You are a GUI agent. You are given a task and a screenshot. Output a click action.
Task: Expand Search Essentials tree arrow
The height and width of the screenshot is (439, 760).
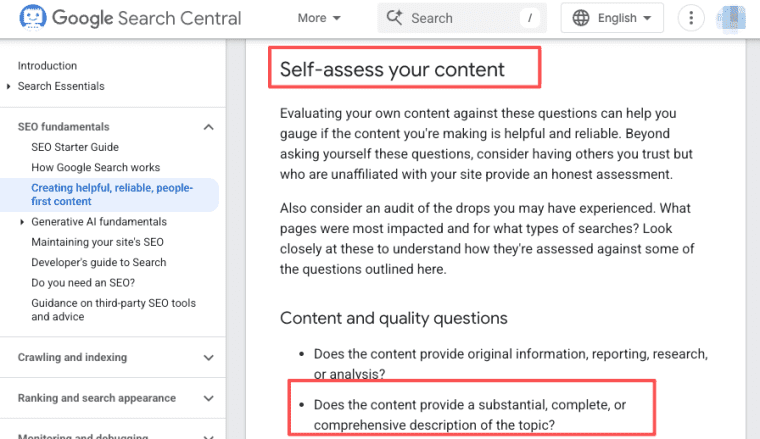click(8, 86)
